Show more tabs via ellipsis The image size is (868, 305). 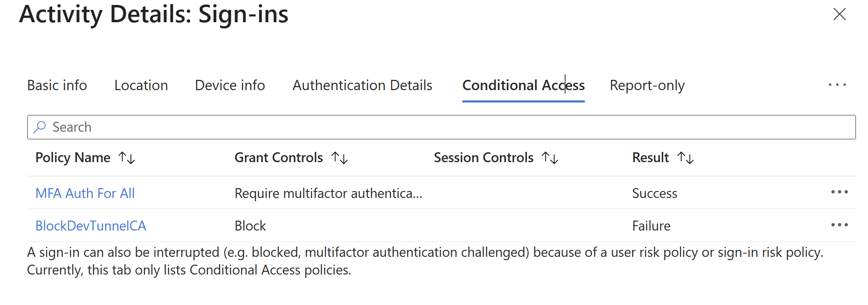[837, 85]
